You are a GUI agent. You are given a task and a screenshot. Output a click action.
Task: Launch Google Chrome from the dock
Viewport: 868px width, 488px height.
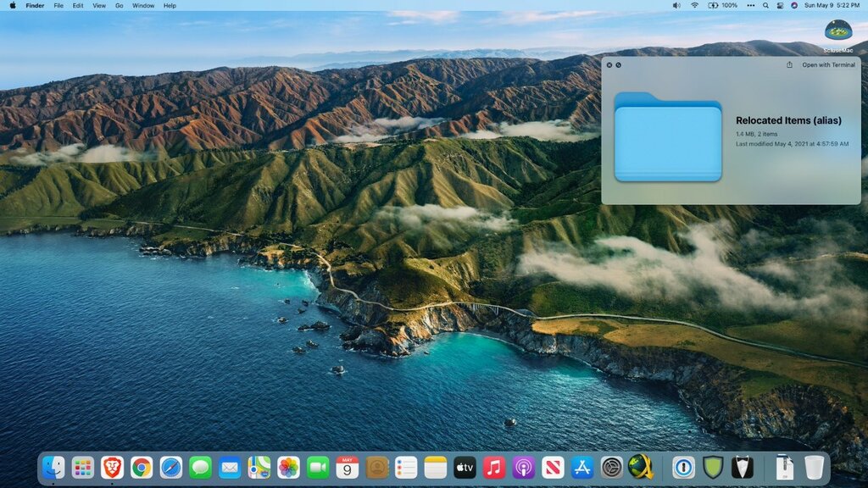[x=142, y=467]
